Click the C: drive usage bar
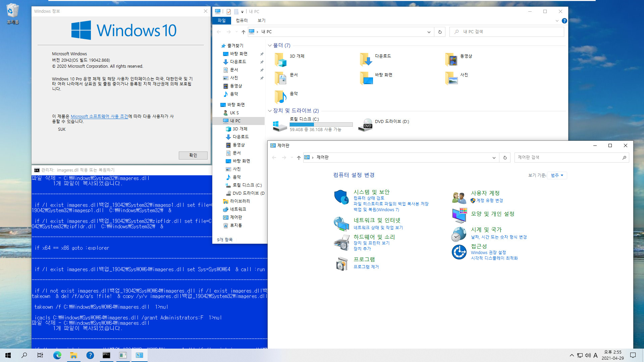The image size is (644, 362). pos(321,124)
